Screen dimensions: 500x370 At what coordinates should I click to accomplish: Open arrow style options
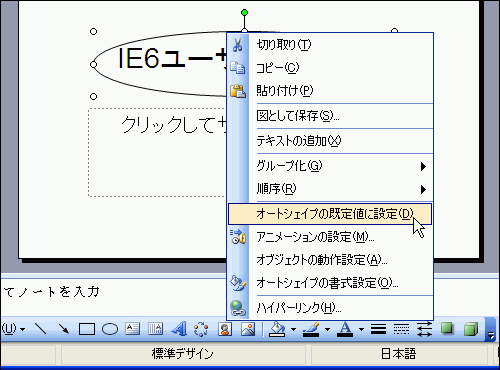pyautogui.click(x=424, y=329)
